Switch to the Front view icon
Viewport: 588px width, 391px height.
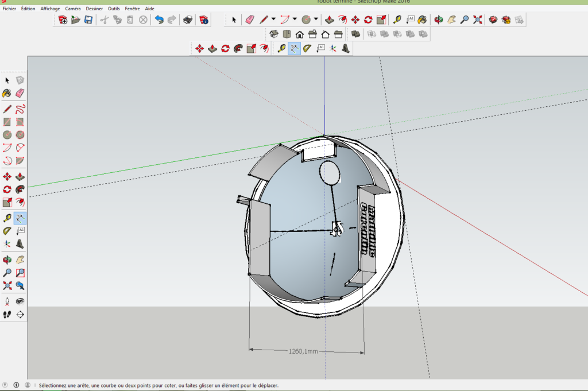click(300, 34)
